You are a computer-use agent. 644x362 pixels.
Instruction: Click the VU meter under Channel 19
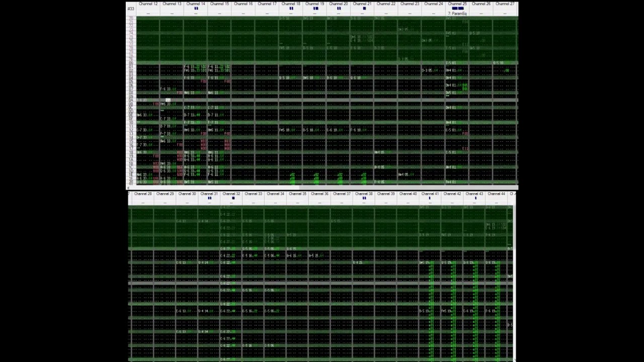point(315,9)
